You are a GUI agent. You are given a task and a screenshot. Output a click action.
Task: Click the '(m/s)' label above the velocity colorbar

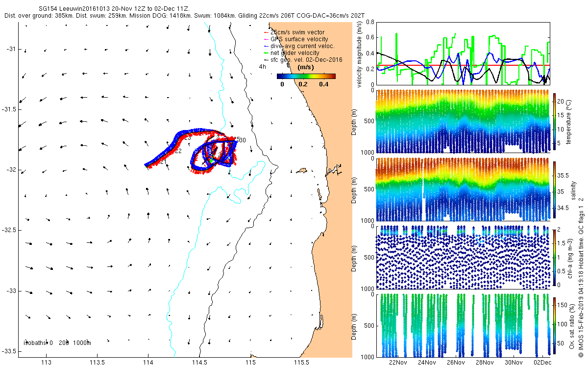pyautogui.click(x=306, y=67)
